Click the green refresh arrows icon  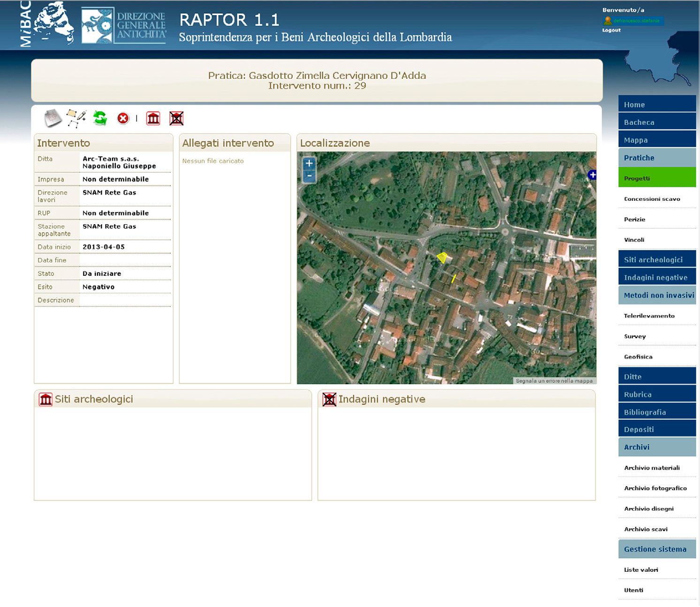(x=100, y=118)
